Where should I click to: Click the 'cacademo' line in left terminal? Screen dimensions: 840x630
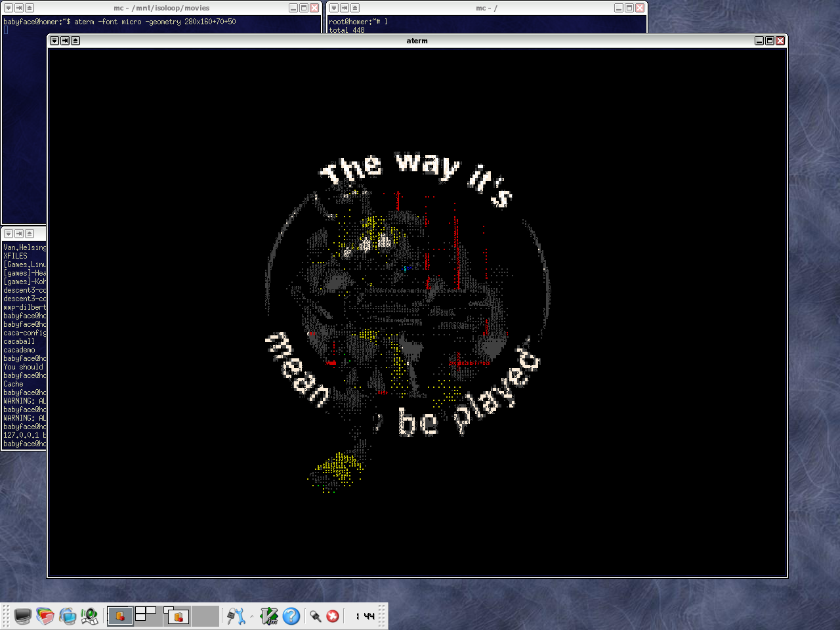pos(19,350)
